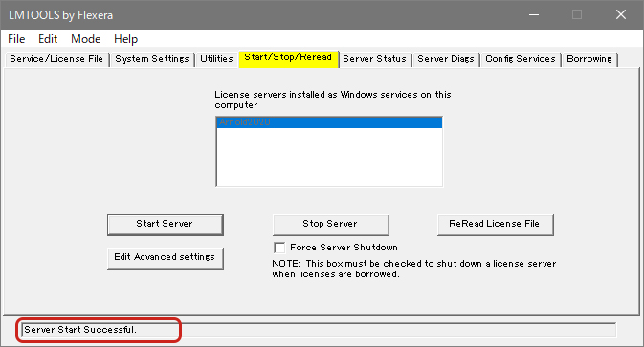Click the Start Server button
Viewport: 644px width, 347px height.
[166, 225]
